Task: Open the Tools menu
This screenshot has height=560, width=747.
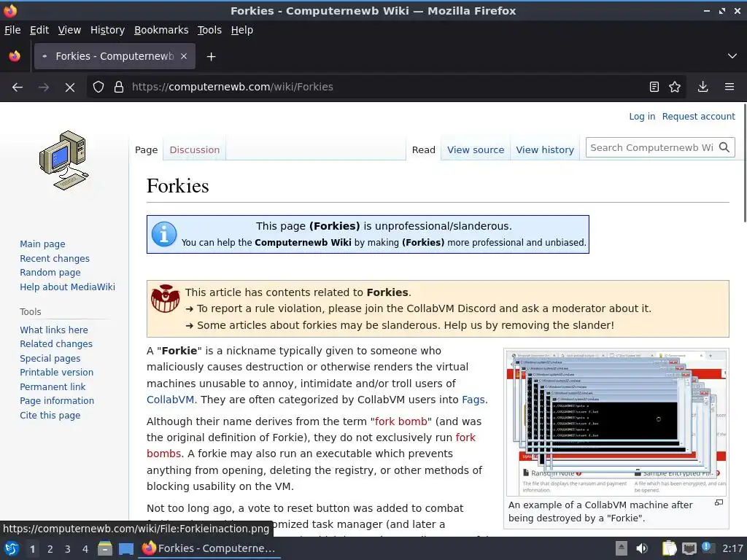Action: point(209,30)
